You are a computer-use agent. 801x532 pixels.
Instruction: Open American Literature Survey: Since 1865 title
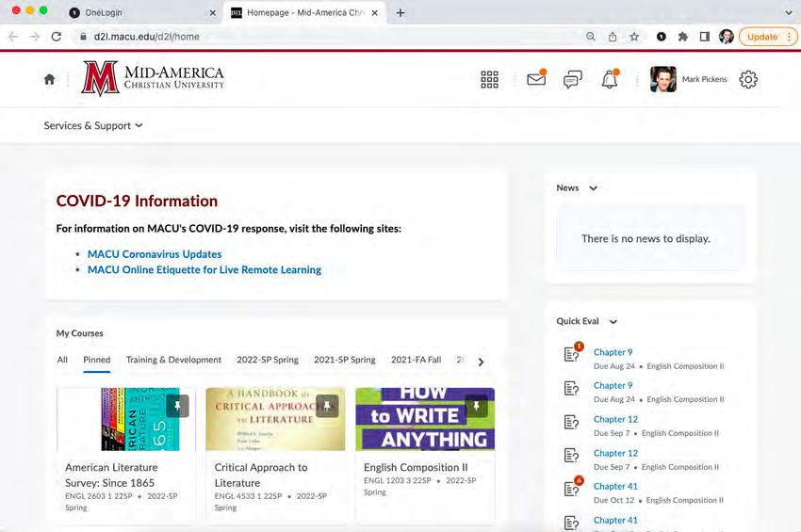[111, 476]
